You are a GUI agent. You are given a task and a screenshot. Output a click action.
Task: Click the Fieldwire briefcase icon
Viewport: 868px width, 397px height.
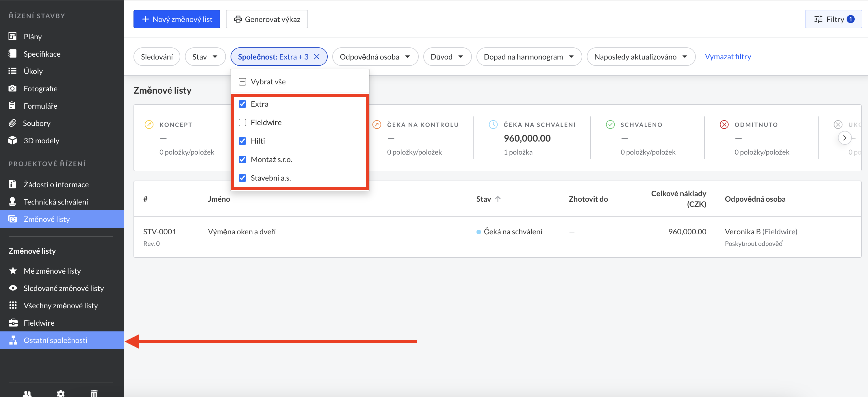13,322
